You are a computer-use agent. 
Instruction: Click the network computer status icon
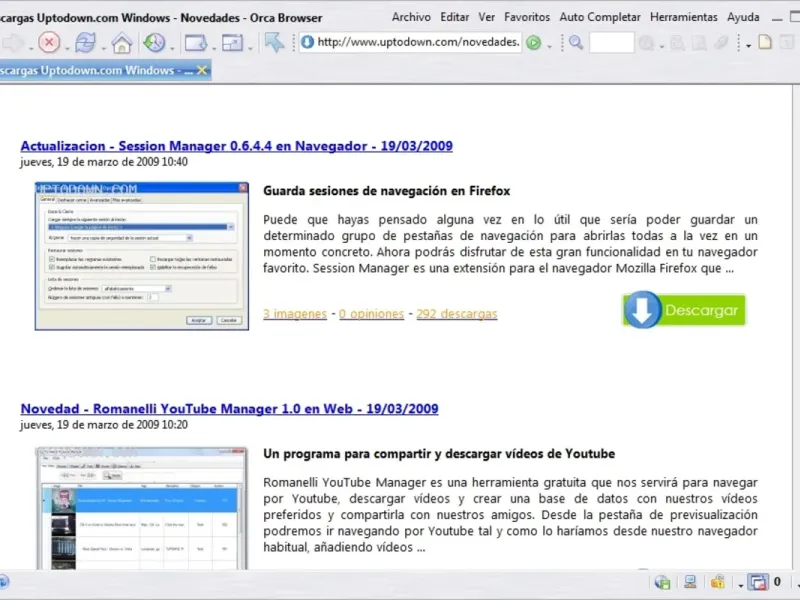pyautogui.click(x=690, y=582)
